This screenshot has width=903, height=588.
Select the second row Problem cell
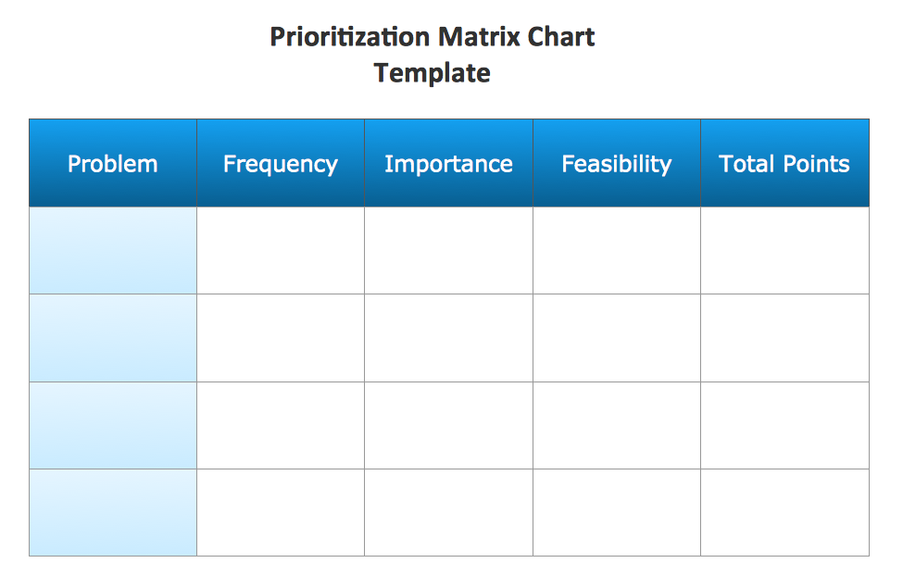[x=113, y=338]
